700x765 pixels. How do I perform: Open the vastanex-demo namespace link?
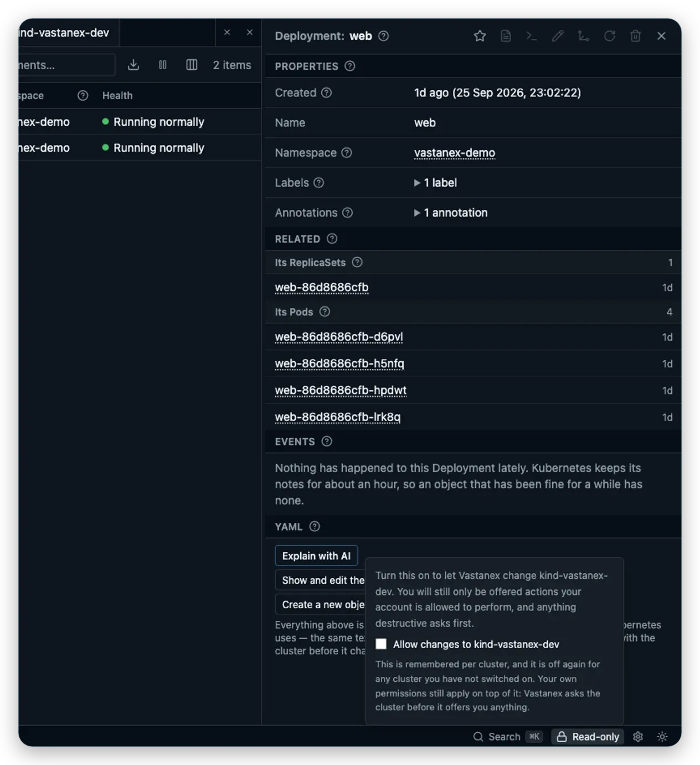[x=455, y=152]
